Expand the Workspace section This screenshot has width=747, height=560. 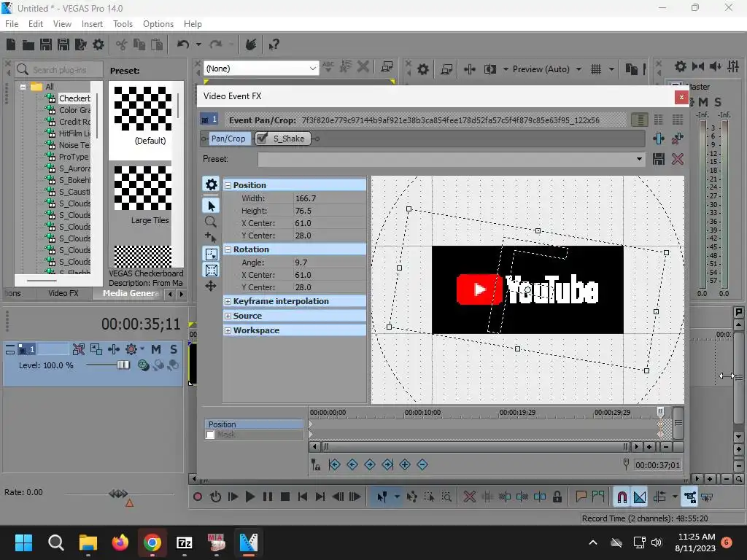[228, 330]
